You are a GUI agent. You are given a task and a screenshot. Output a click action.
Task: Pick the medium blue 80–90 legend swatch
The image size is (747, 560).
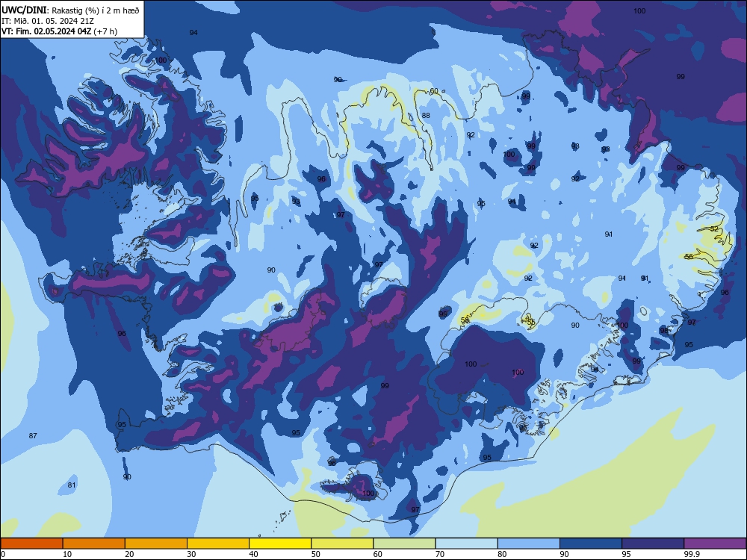tap(529, 544)
